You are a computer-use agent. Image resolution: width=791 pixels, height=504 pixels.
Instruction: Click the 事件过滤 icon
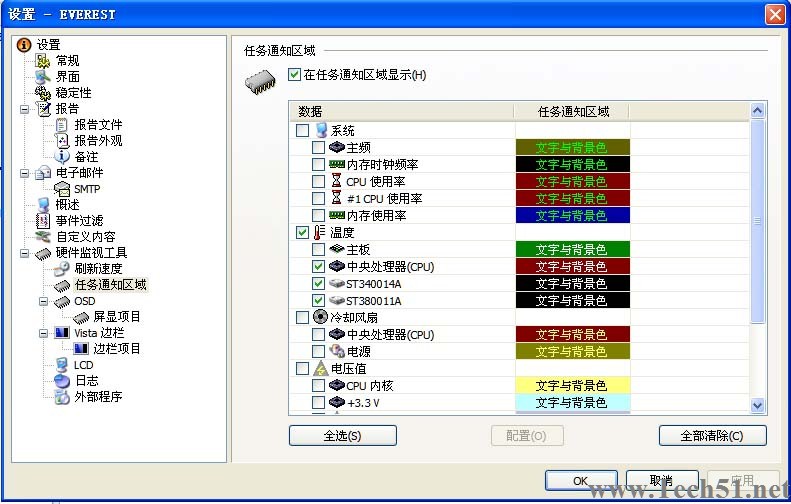(x=43, y=221)
